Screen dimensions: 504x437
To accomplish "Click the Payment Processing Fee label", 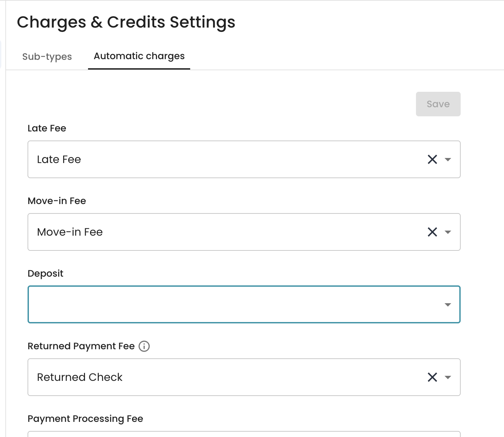I will click(x=85, y=419).
